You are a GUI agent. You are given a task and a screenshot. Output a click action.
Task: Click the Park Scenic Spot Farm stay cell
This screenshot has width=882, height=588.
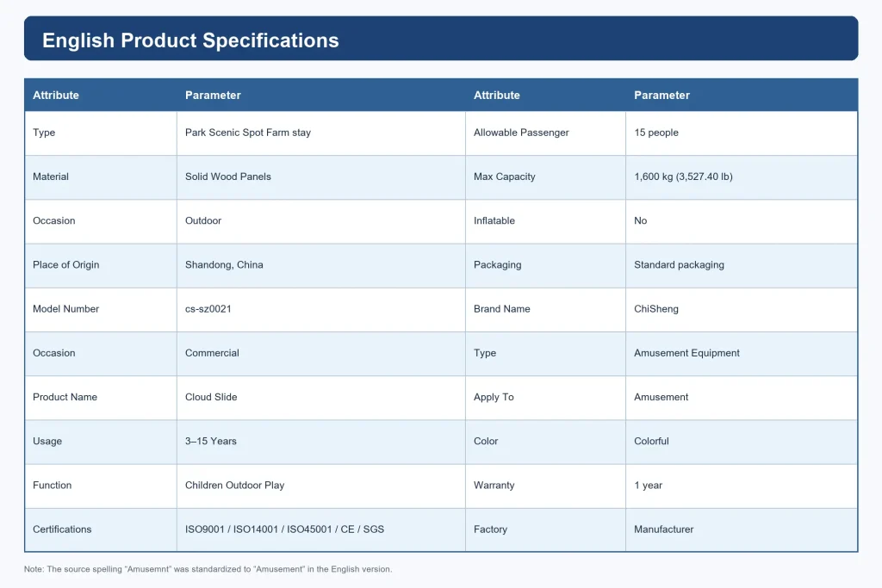[x=321, y=133]
